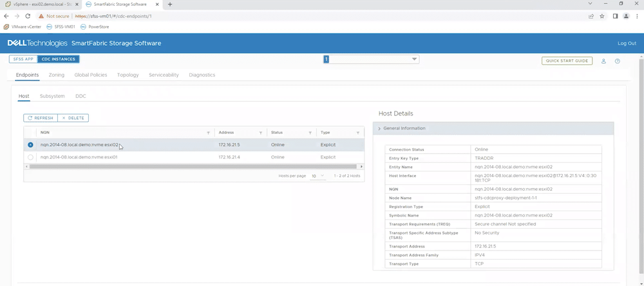Filter the Type column
This screenshot has height=286, width=644.
point(357,133)
